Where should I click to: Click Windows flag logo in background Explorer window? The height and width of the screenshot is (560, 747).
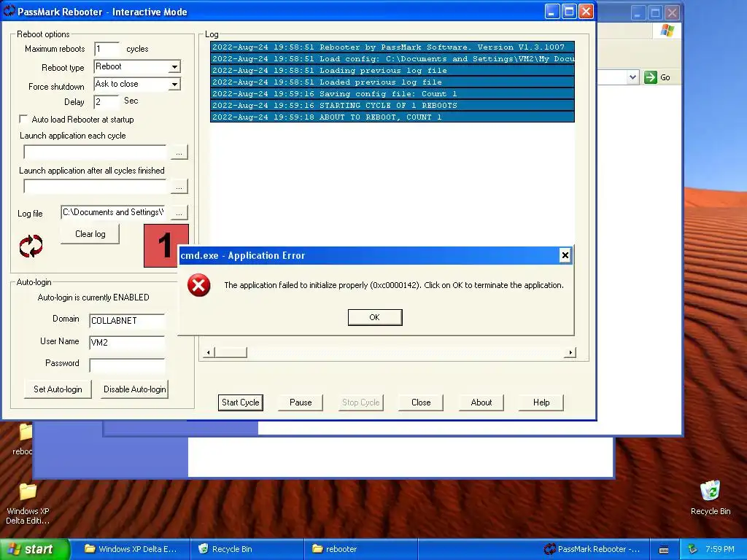(x=667, y=31)
